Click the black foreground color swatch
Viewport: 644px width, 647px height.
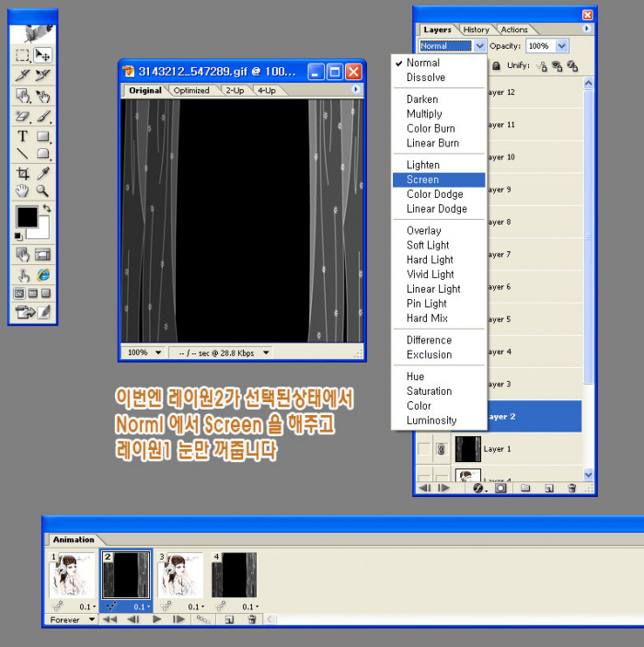click(x=26, y=217)
